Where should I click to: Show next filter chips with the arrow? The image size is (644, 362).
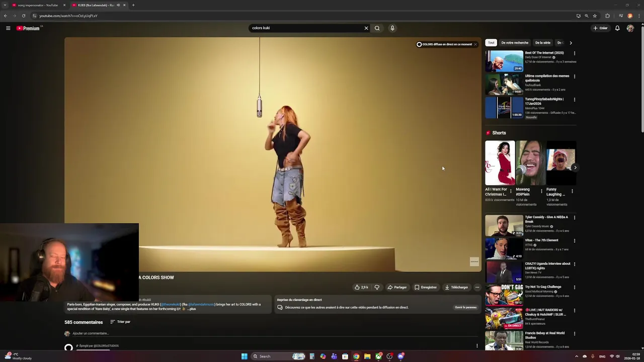tap(571, 43)
